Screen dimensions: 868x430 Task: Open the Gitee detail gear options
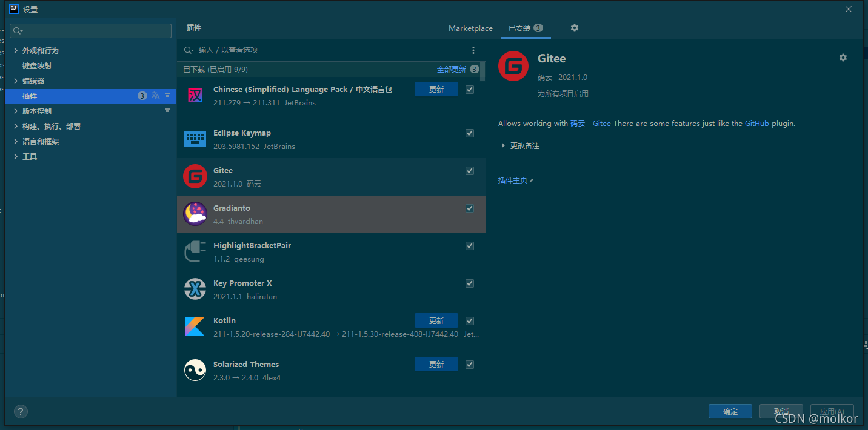pyautogui.click(x=843, y=58)
